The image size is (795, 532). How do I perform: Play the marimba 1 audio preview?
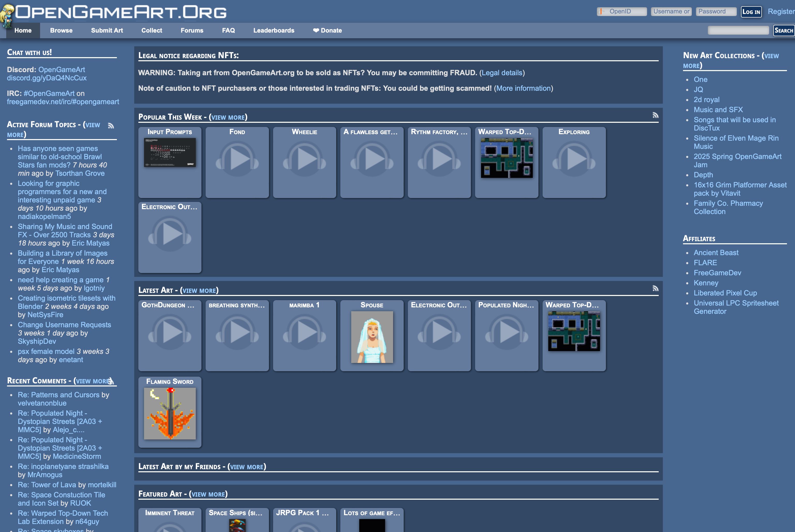(304, 332)
